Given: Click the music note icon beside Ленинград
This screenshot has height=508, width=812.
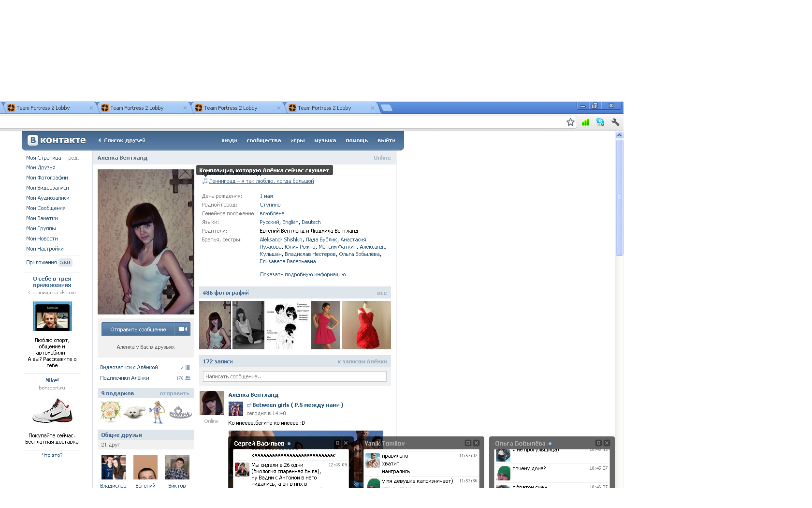Looking at the screenshot, I should pyautogui.click(x=205, y=181).
